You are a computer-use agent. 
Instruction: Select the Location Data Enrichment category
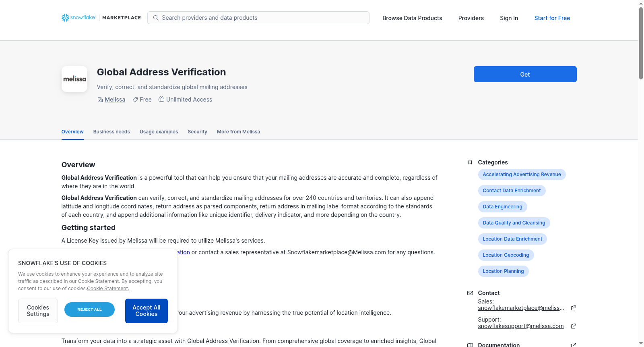coord(512,239)
